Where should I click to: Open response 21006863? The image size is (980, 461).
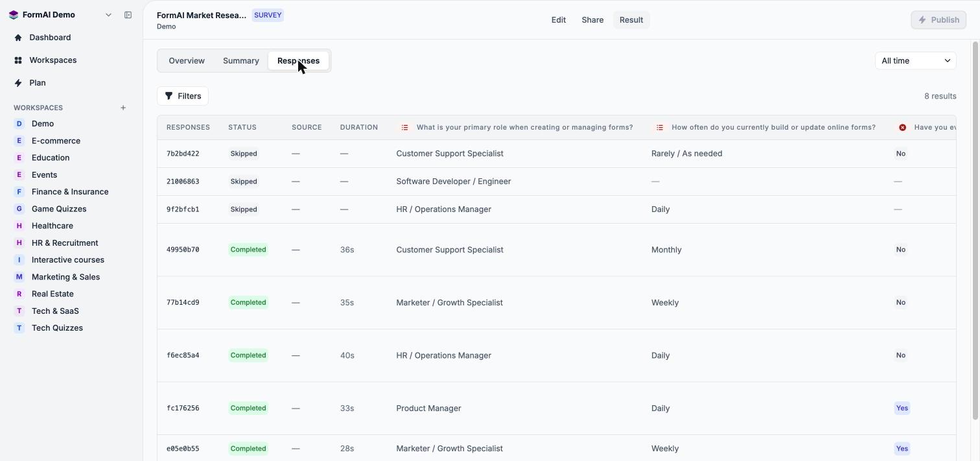(x=183, y=182)
